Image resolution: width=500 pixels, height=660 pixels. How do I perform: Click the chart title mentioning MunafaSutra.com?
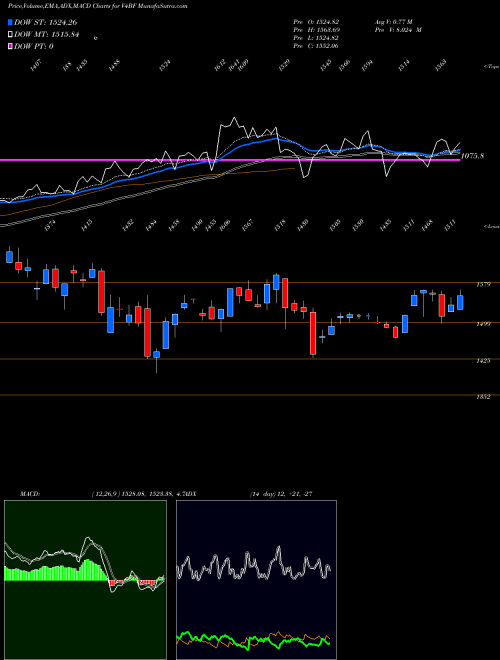point(98,6)
